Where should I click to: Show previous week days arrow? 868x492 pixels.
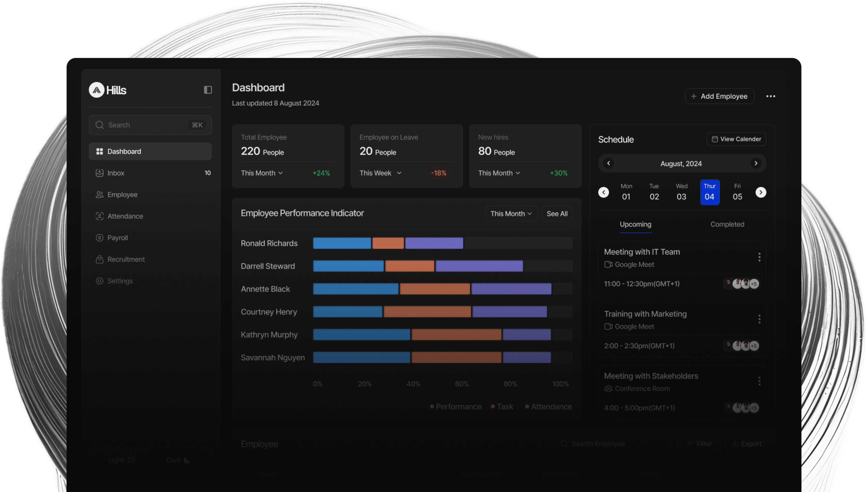[604, 193]
